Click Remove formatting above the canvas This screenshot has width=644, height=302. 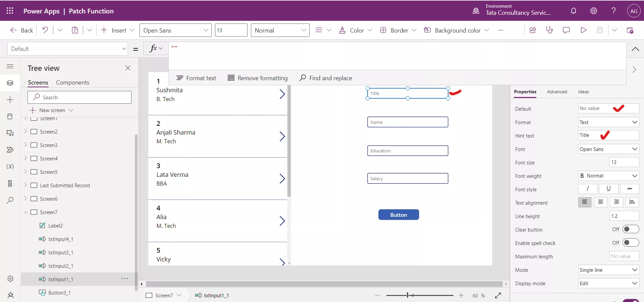[257, 78]
